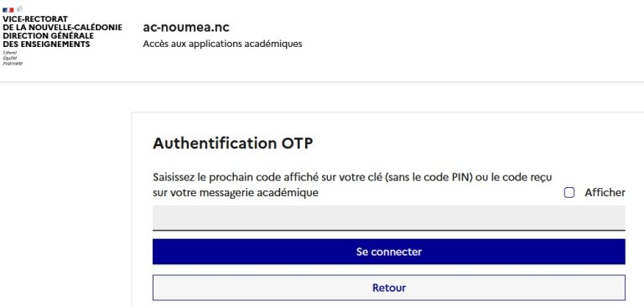This screenshot has height=307, width=644.
Task: Click the Direction Générale des Enseignements text
Action: [48, 40]
